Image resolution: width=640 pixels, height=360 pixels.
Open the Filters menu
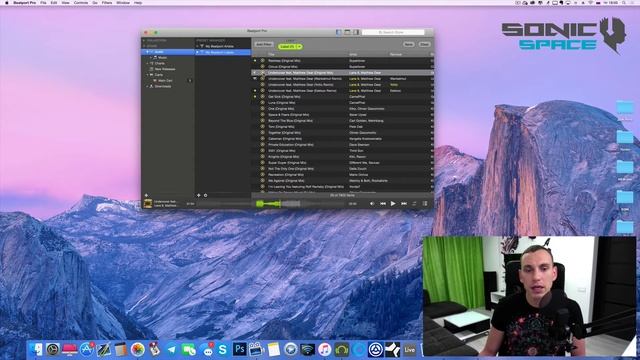(x=107, y=2)
